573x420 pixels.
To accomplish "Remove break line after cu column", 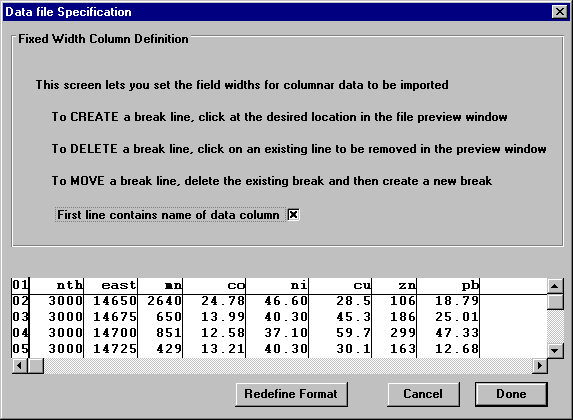I will click(372, 318).
